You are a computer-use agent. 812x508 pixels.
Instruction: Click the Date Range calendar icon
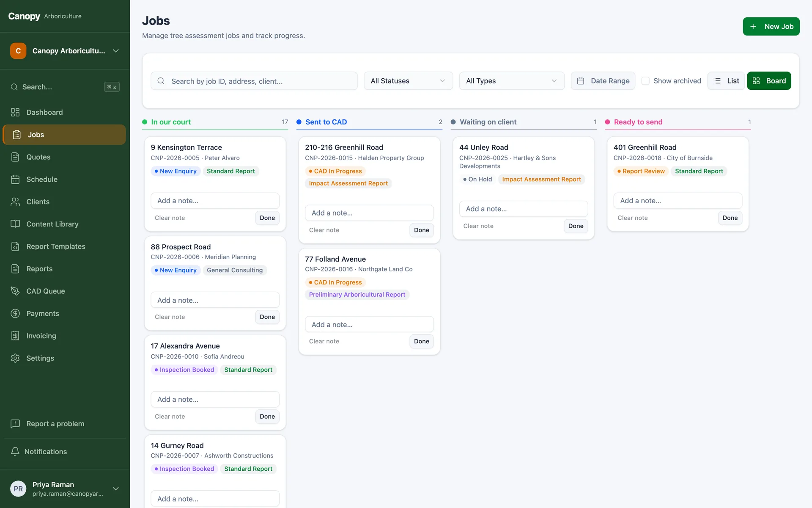(x=581, y=81)
